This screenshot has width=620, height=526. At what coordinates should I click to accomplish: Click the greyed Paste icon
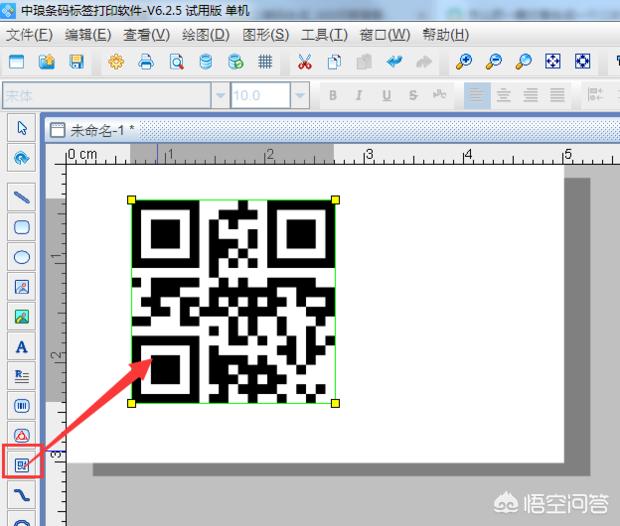pos(364,62)
